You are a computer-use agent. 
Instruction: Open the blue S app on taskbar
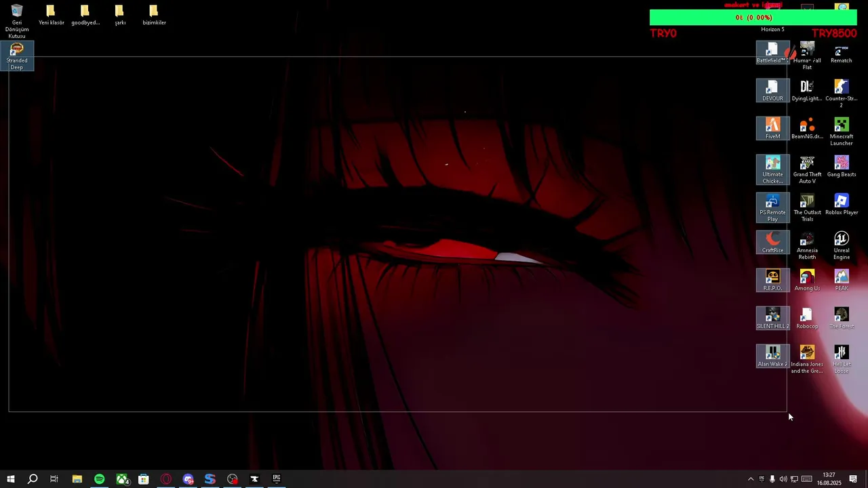[x=210, y=479]
